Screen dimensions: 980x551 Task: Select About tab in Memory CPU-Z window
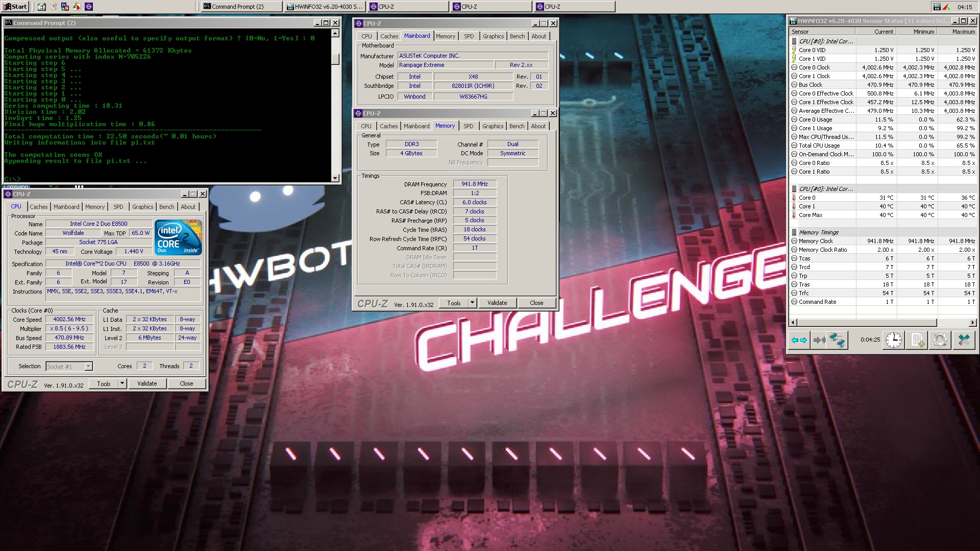tap(538, 126)
